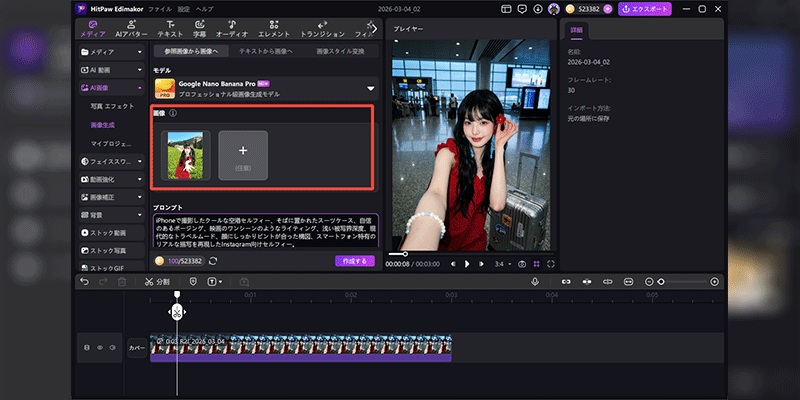The height and width of the screenshot is (400, 800).
Task: Play the preview video
Action: point(467,264)
